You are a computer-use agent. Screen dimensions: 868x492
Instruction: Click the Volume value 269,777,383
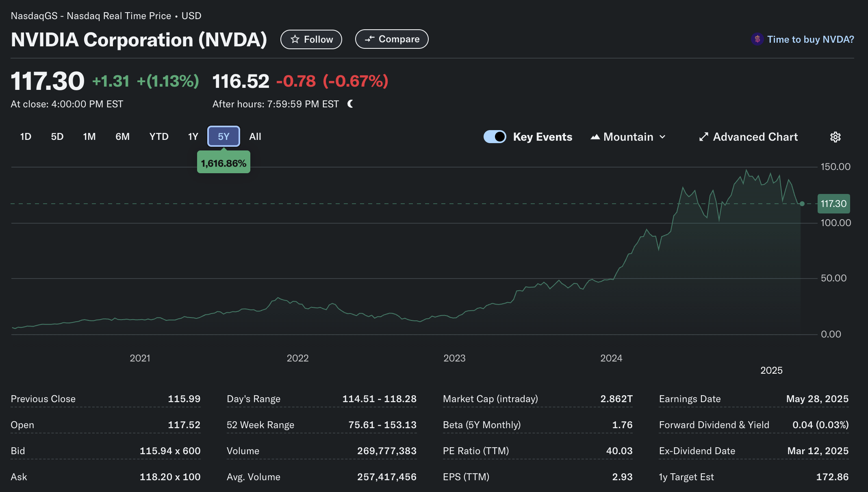point(387,451)
